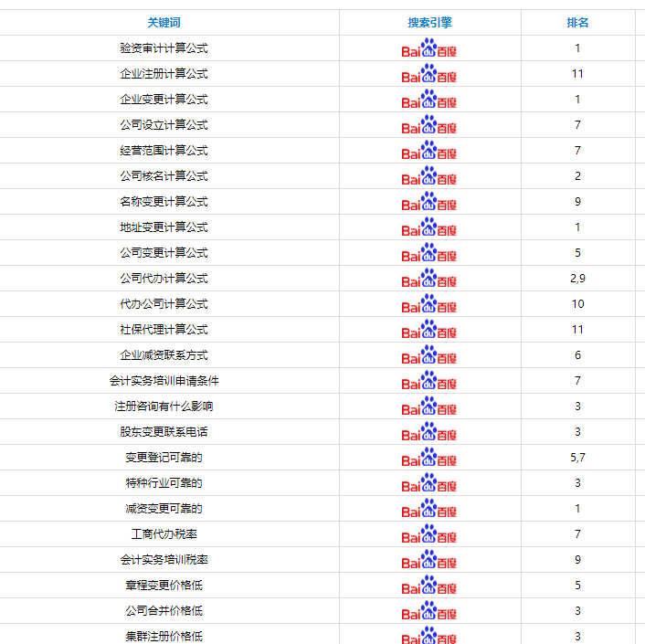Screen dimensions: 645x644
Task: Select keyword 工商代办税率
Action: (x=164, y=533)
